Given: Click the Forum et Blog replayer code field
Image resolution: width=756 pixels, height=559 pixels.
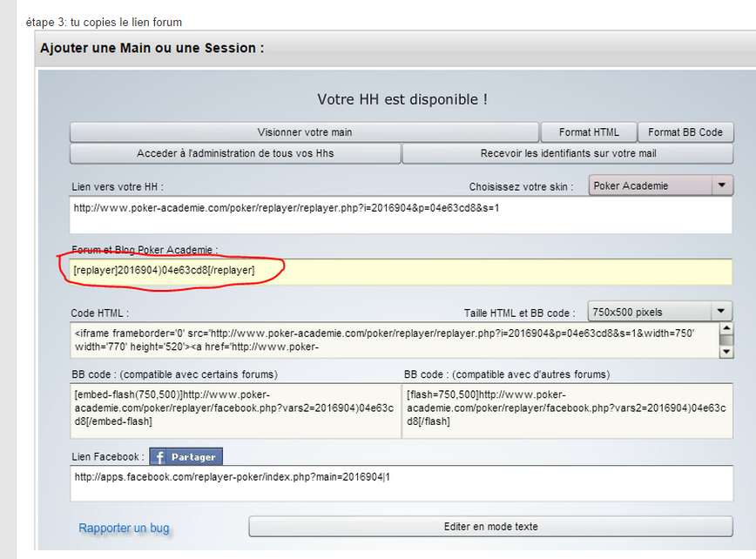Looking at the screenshot, I should pyautogui.click(x=402, y=272).
